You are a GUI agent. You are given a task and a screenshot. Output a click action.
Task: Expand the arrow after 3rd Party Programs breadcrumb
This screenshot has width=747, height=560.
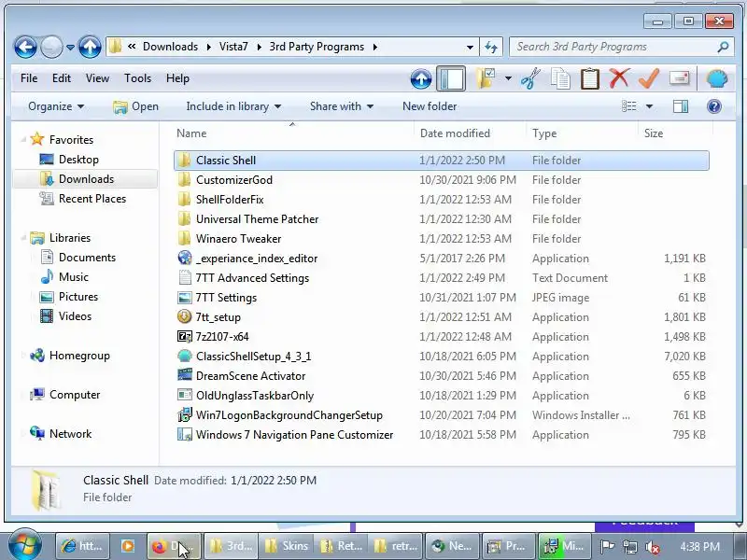375,47
